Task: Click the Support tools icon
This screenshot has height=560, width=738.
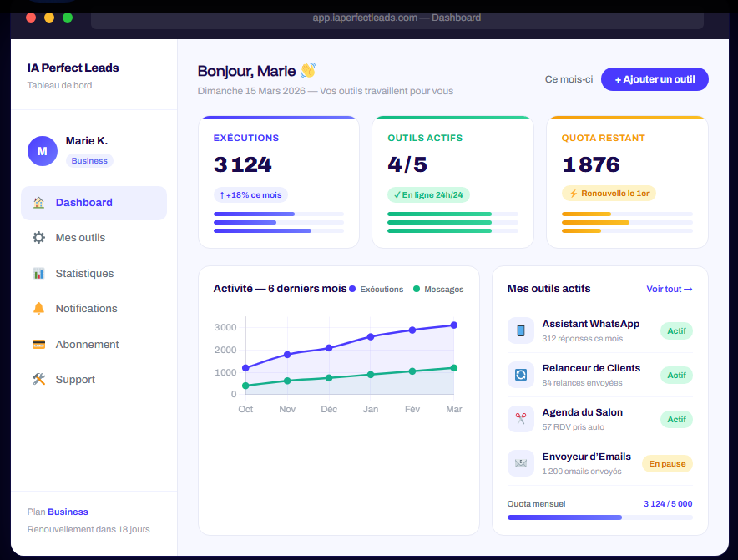Action: (38, 380)
